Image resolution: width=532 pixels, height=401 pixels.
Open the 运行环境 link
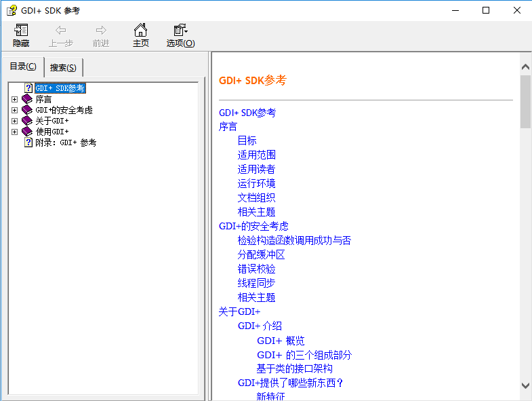click(256, 183)
